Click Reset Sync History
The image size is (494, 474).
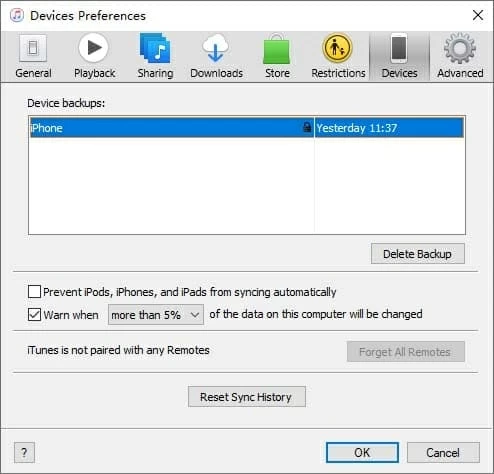(247, 397)
